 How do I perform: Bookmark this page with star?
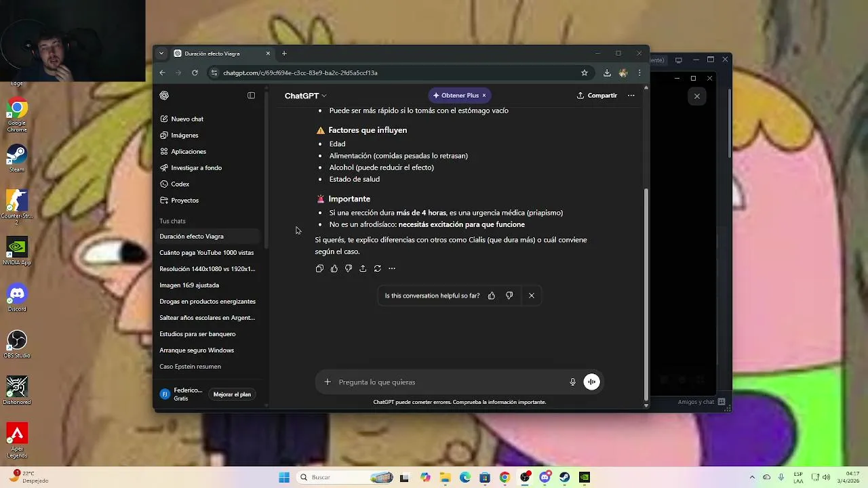(585, 73)
